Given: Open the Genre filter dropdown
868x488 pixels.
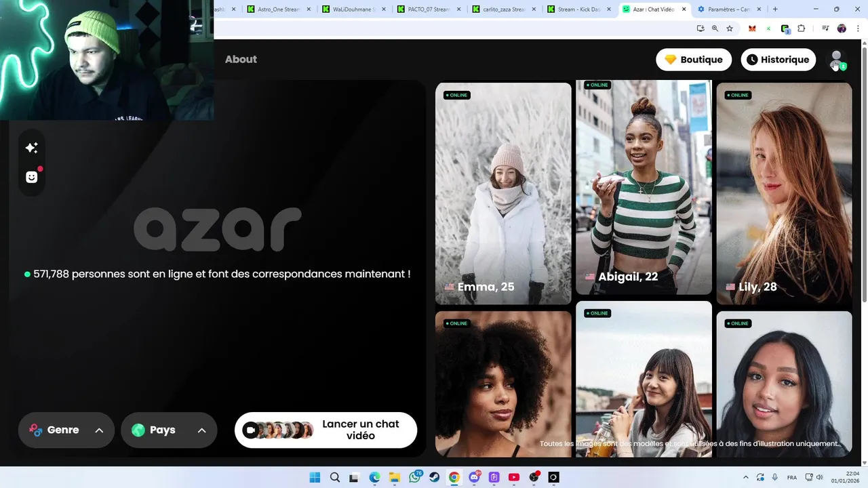Looking at the screenshot, I should [x=66, y=430].
